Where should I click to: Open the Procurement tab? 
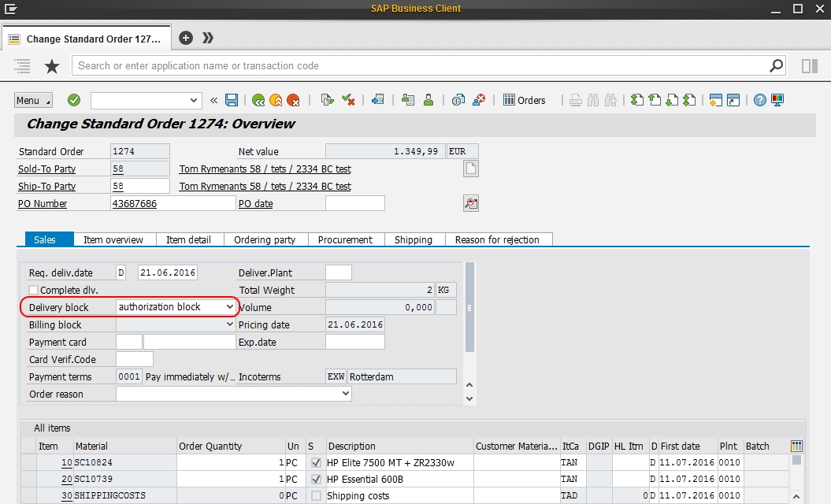tap(345, 239)
